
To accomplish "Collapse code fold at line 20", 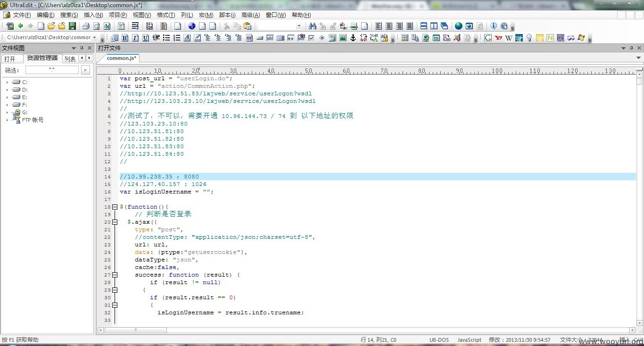I will pyautogui.click(x=115, y=222).
